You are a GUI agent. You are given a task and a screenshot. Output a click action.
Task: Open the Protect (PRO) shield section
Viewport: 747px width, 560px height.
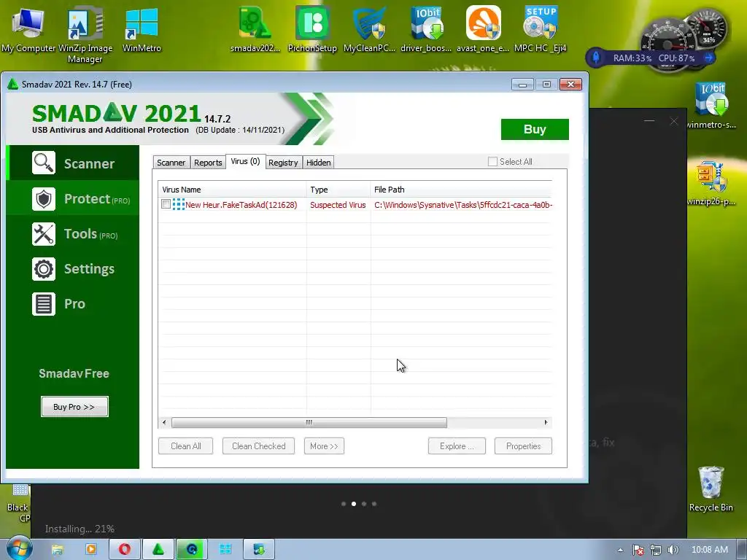point(72,198)
